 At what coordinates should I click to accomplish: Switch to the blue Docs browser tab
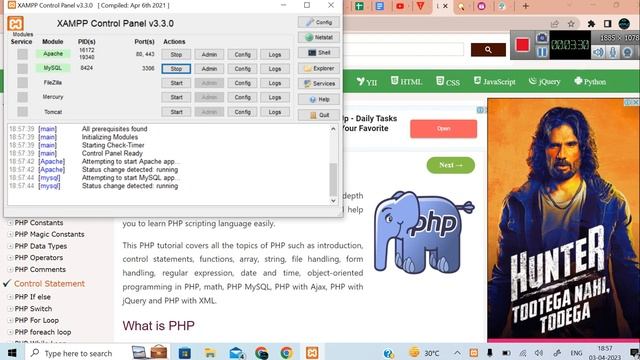coord(380,6)
